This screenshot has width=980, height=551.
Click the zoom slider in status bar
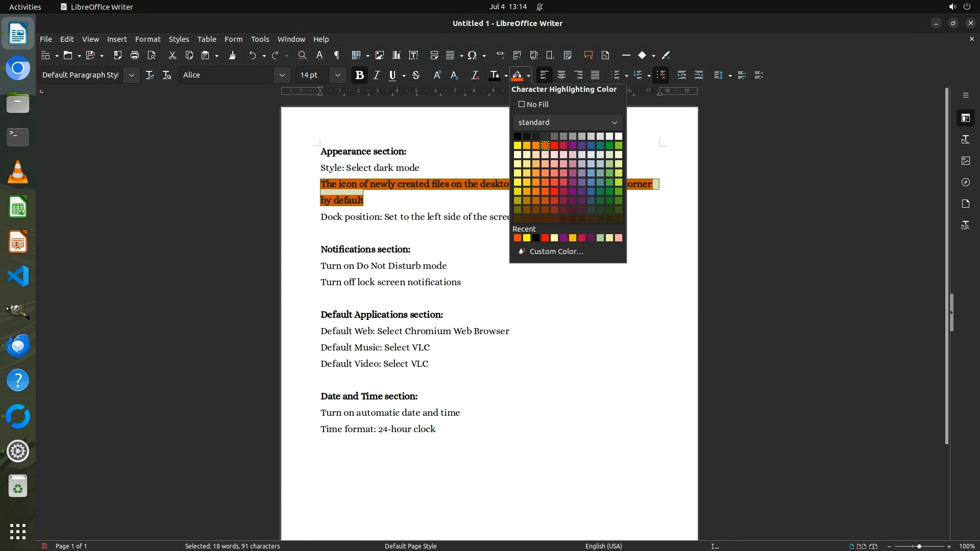[919, 546]
